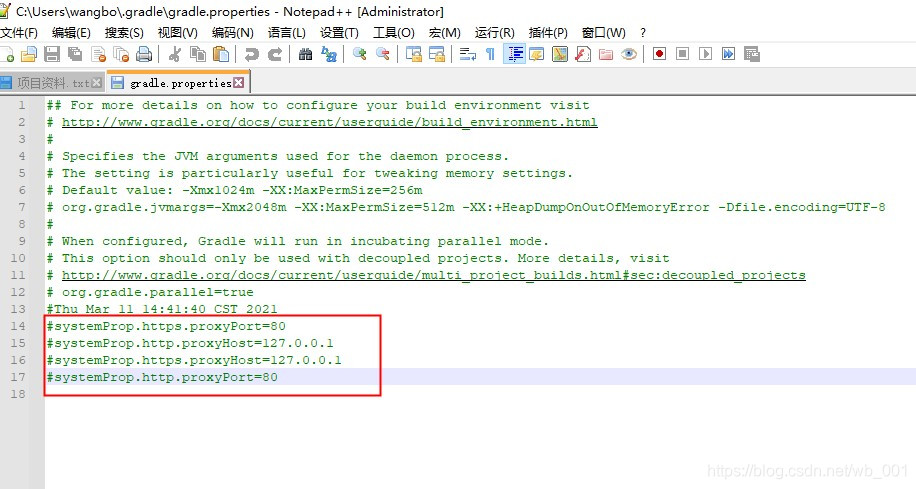Open the 视图(V) menu
Image resolution: width=916 pixels, height=489 pixels.
pos(178,33)
